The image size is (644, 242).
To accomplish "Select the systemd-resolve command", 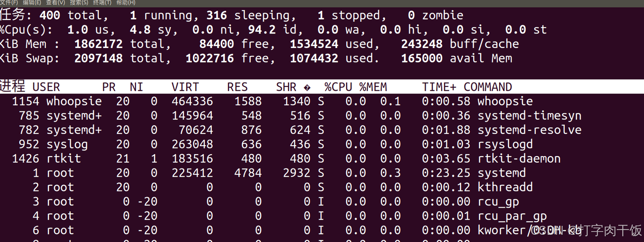I will click(529, 130).
